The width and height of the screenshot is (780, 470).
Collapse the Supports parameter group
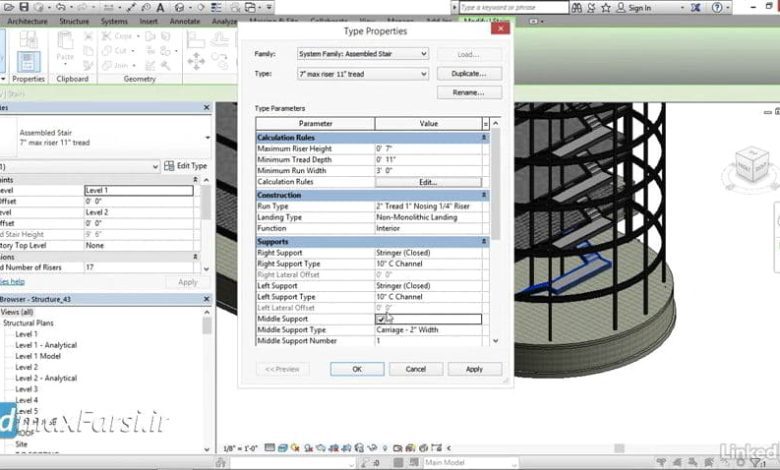[484, 241]
